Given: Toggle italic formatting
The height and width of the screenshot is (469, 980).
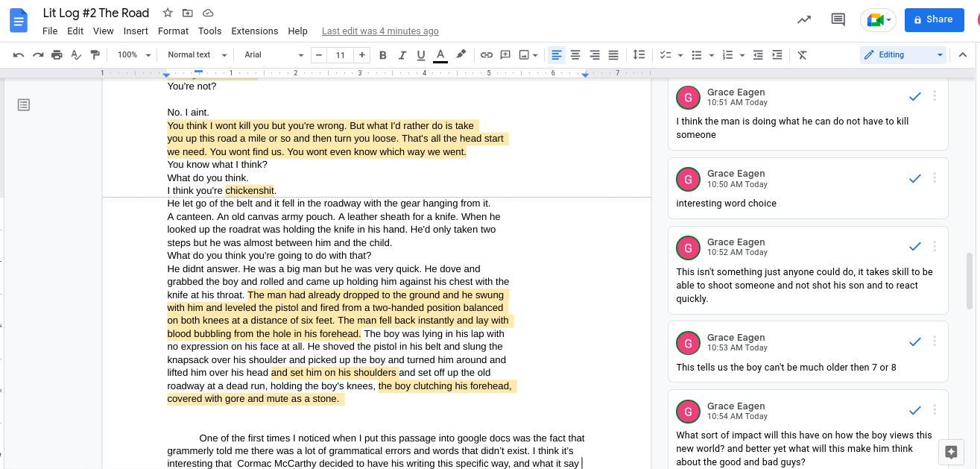Looking at the screenshot, I should (x=402, y=54).
